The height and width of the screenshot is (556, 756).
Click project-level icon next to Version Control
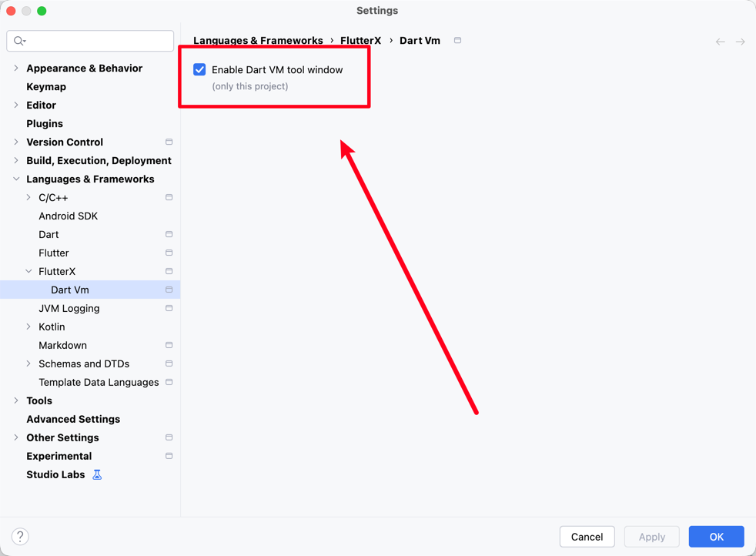tap(169, 142)
